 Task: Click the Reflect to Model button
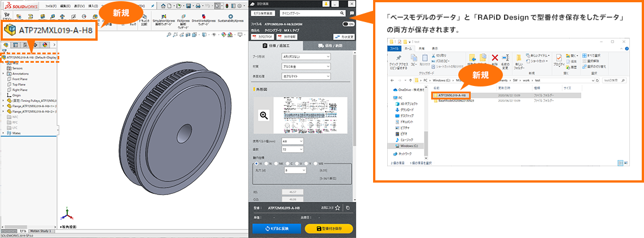coord(277,228)
